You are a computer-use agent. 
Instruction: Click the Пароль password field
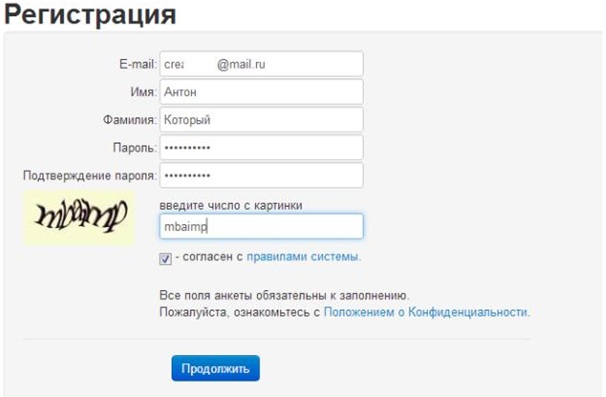click(x=262, y=147)
